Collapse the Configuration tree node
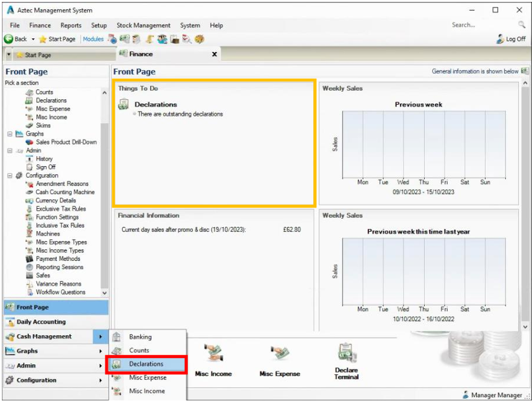 point(10,175)
